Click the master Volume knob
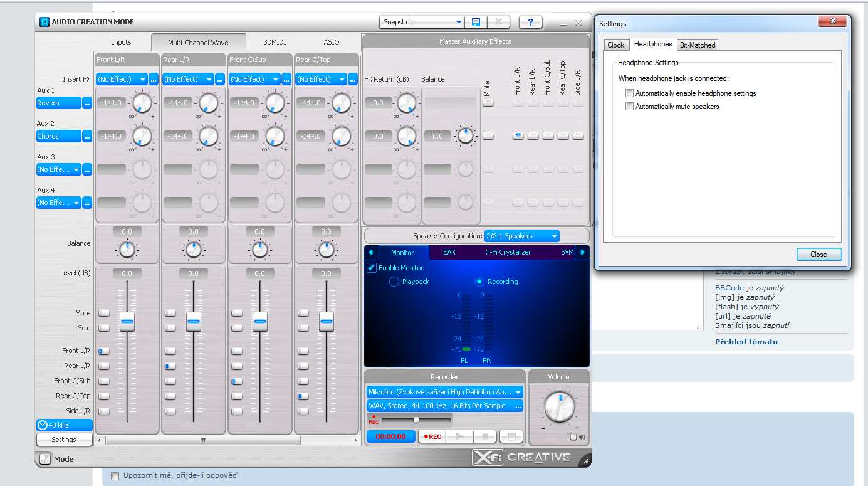This screenshot has height=486, width=868. (x=558, y=408)
